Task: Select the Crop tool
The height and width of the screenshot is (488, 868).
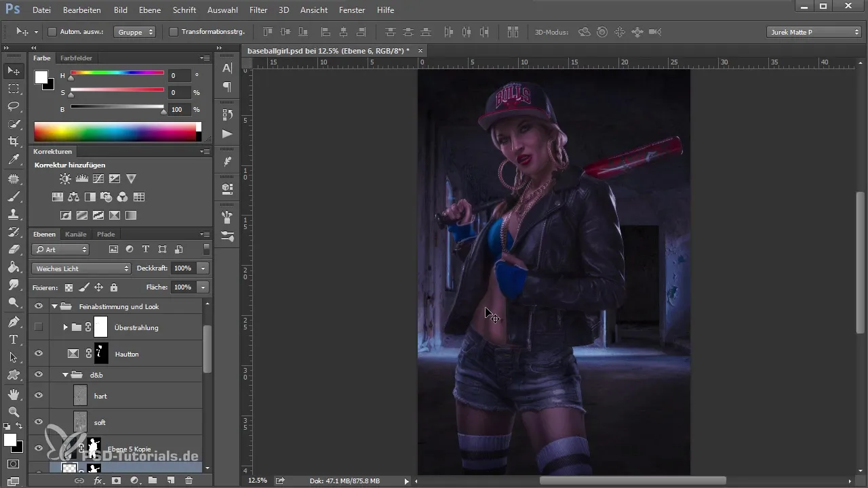Action: tap(14, 142)
